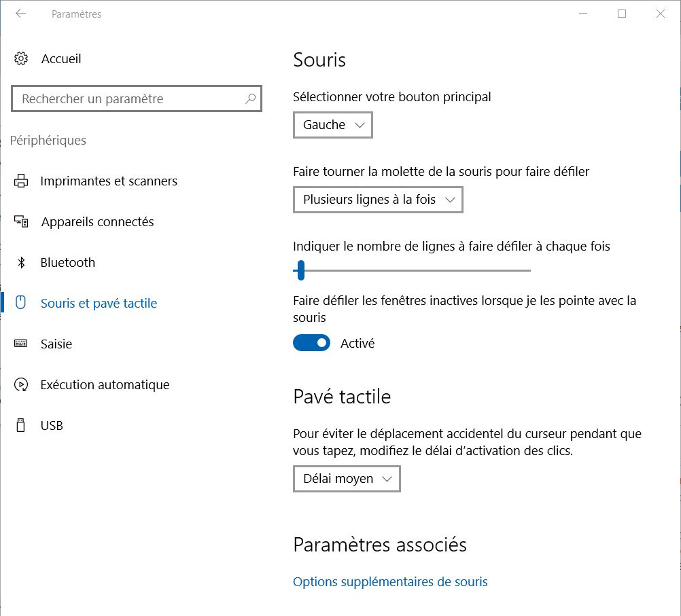Click the Appareils connectés devices icon
The image size is (681, 616).
21,222
